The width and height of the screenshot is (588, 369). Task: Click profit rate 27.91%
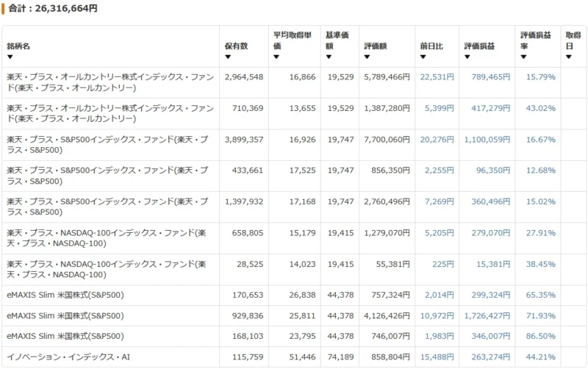[x=541, y=233]
